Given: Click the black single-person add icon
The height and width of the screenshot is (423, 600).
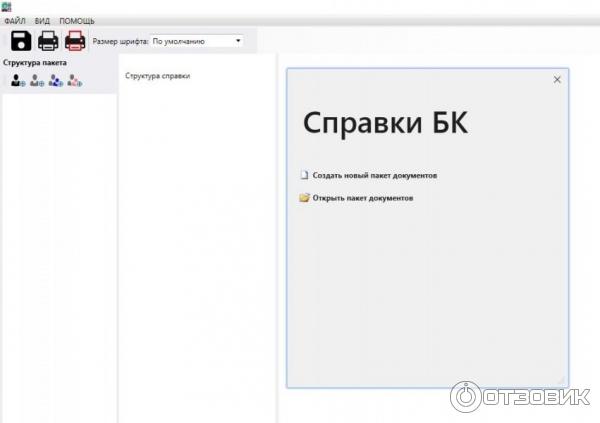Looking at the screenshot, I should pos(18,82).
